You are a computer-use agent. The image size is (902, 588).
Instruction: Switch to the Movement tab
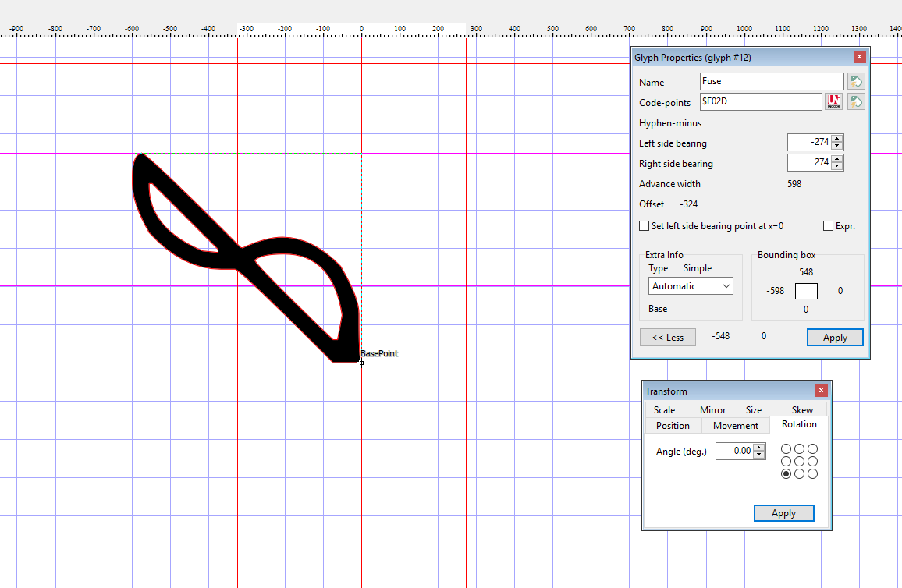[x=736, y=425]
